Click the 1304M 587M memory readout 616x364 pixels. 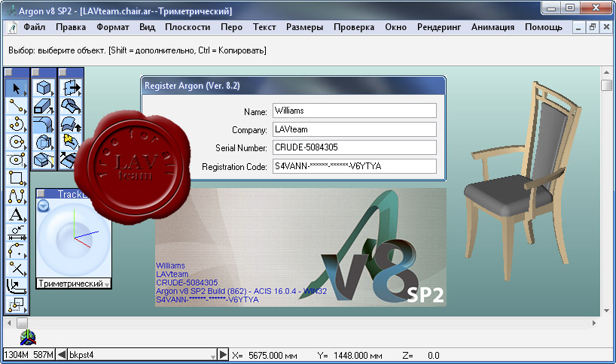pyautogui.click(x=29, y=355)
